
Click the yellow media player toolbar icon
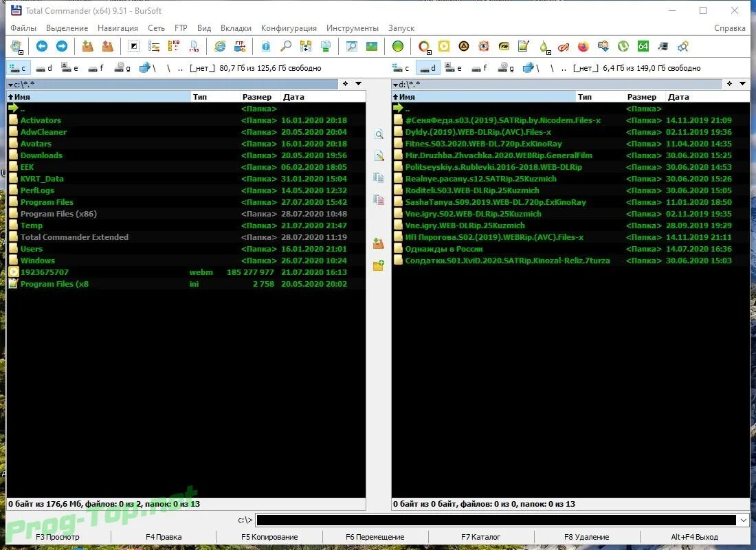point(443,46)
